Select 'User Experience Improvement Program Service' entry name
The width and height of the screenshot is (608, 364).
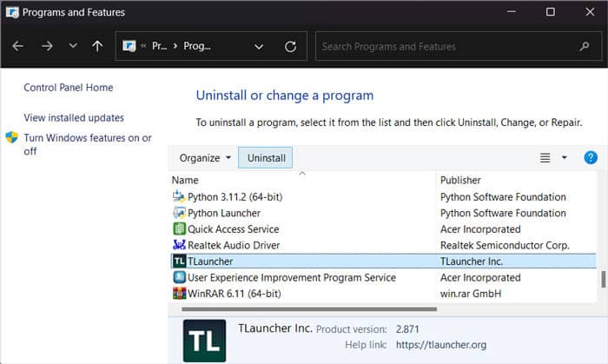292,277
